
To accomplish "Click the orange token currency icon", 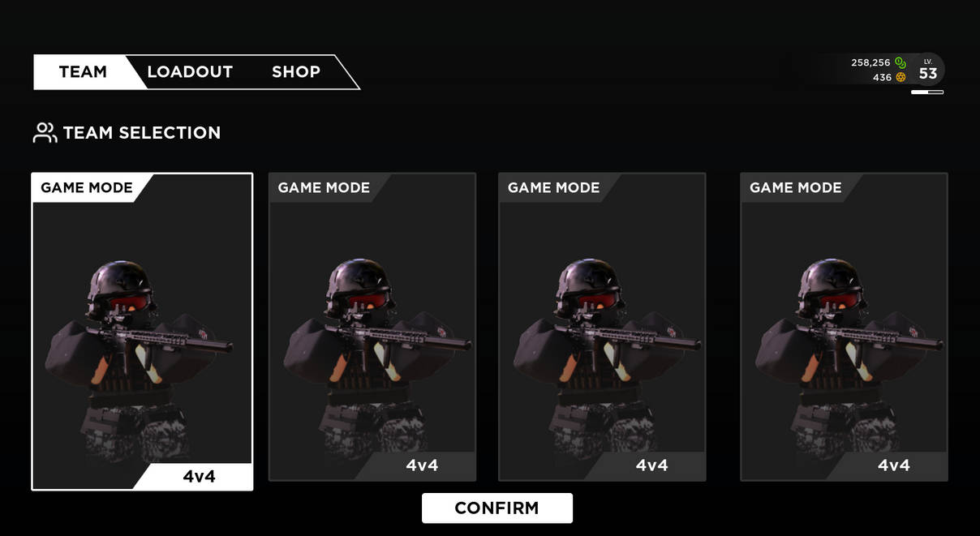I will click(900, 78).
